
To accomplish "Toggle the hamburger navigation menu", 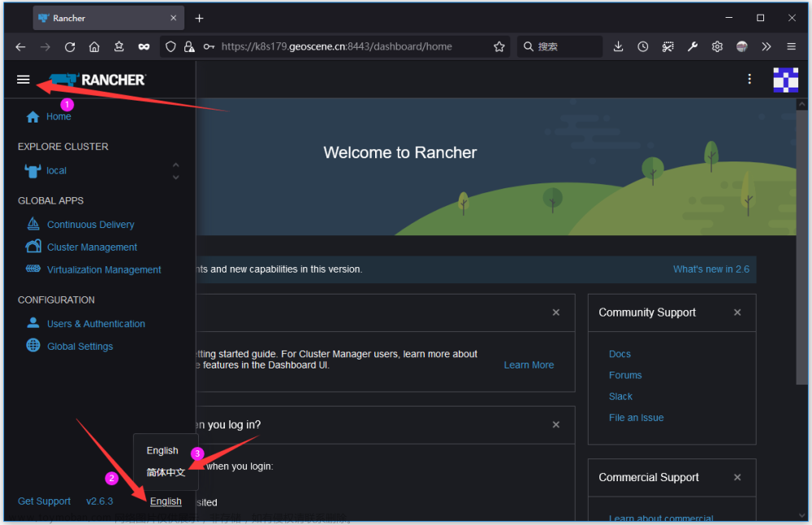I will (24, 80).
